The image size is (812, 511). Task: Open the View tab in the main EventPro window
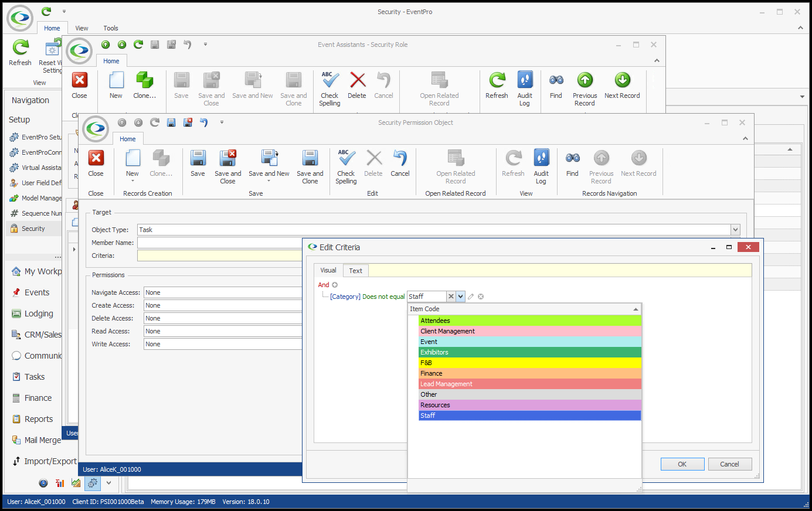81,28
